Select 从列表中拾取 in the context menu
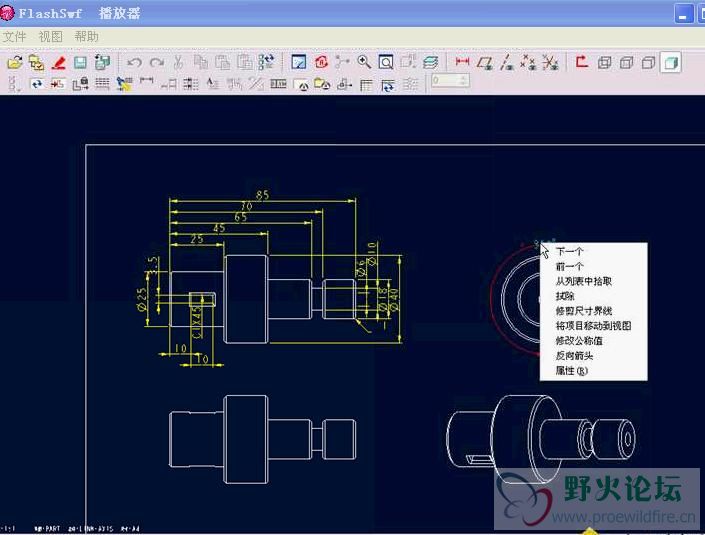The height and width of the screenshot is (535, 705). click(584, 281)
